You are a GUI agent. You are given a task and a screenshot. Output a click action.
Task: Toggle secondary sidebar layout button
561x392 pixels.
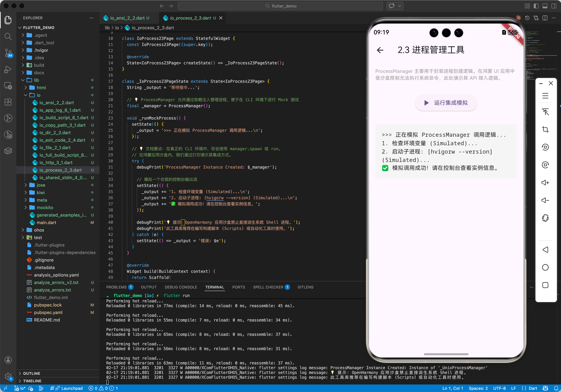tap(554, 6)
